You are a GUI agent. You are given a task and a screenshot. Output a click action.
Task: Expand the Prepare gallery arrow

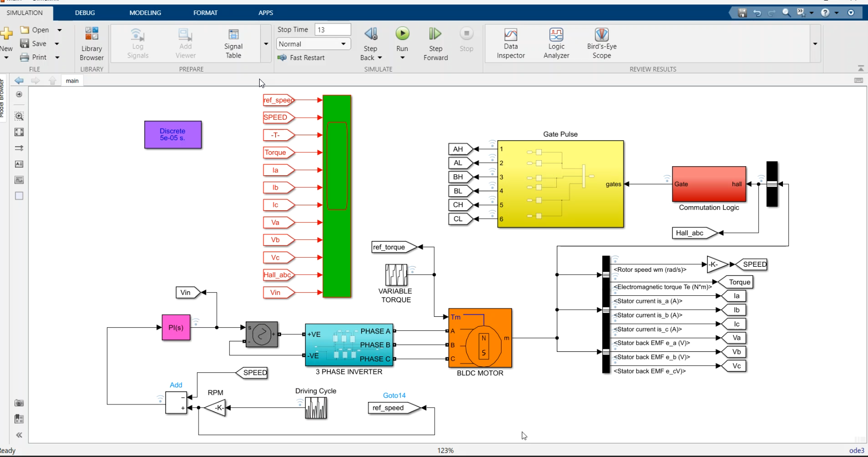coord(266,44)
